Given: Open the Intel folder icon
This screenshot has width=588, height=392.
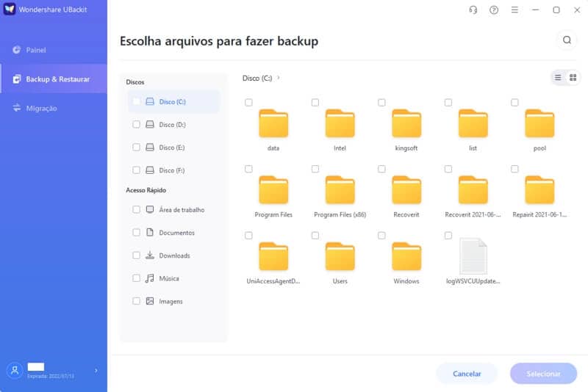Looking at the screenshot, I should coord(340,123).
